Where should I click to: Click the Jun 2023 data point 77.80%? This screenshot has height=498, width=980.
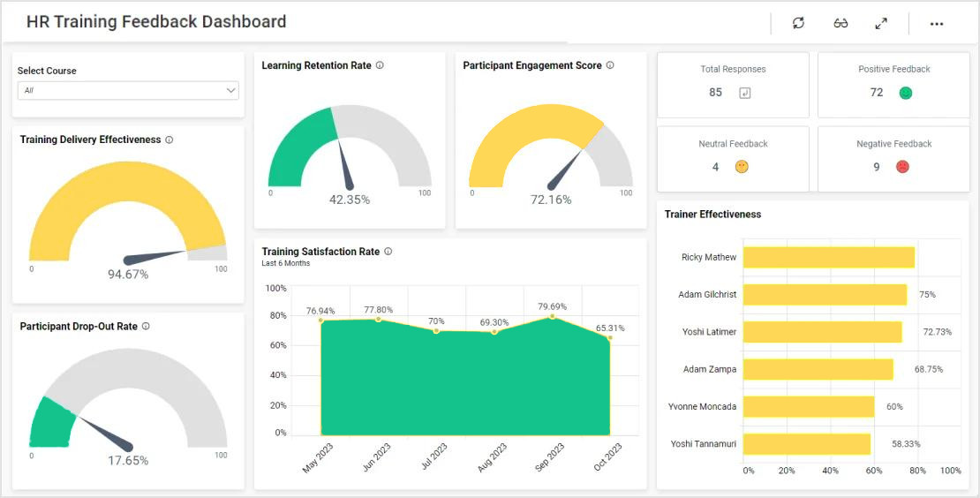379,320
